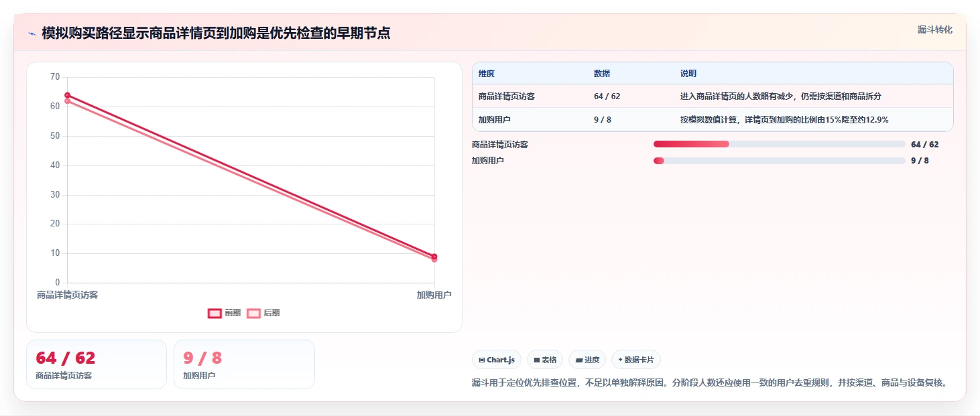Click the 商品详情页访客 progress row label
Image resolution: width=980 pixels, height=416 pixels.
click(500, 145)
